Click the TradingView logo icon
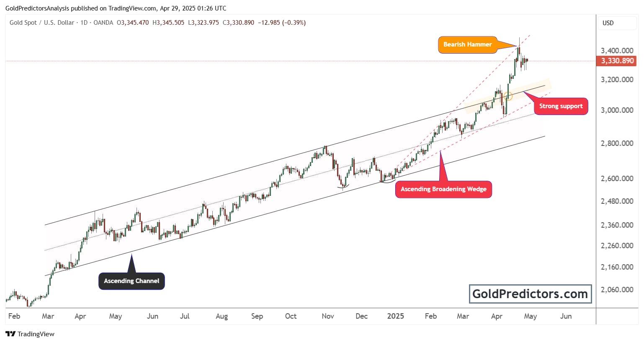The image size is (644, 343). (10, 334)
